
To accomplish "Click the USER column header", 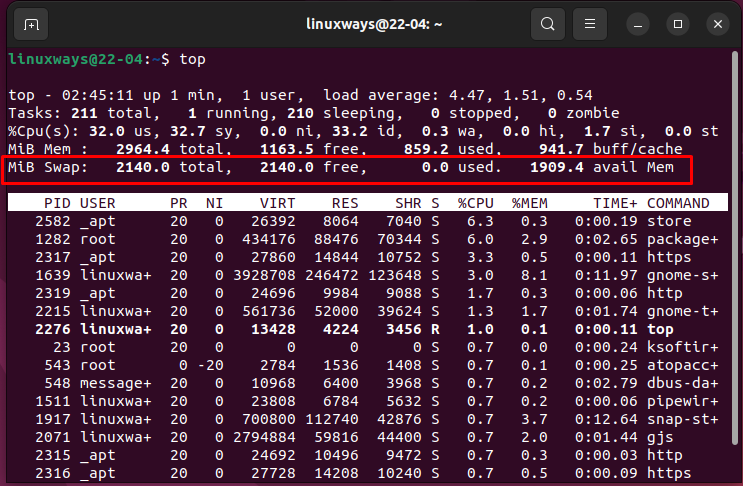I will click(x=98, y=203).
